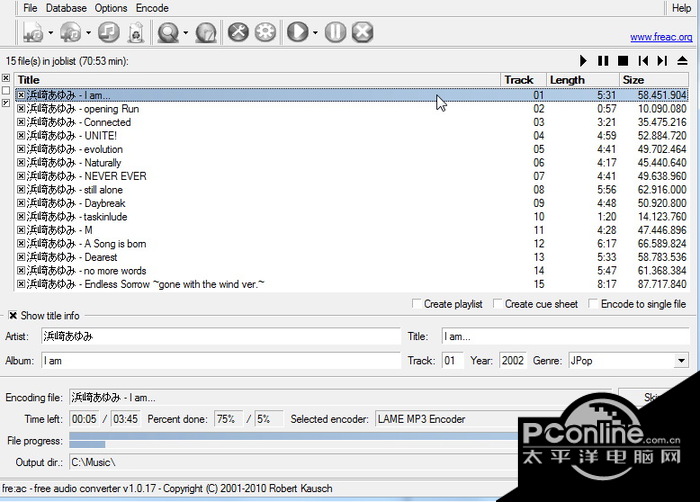Click into the Artist input field
The image size is (700, 502).
pos(221,336)
